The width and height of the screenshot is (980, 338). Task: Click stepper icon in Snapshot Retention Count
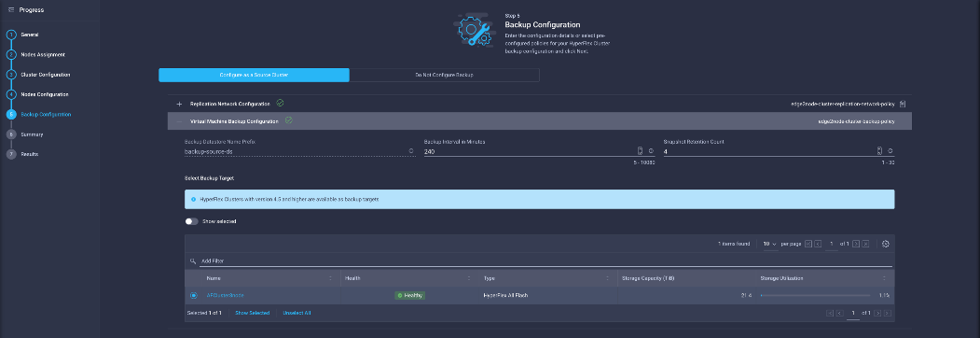(x=879, y=151)
